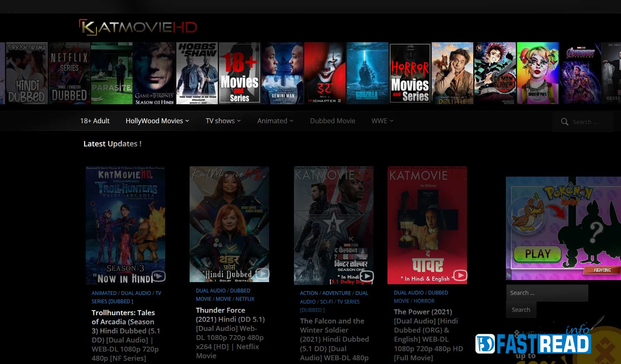Play icon on the Thunder Force poster
This screenshot has width=621, height=364.
coord(262,273)
